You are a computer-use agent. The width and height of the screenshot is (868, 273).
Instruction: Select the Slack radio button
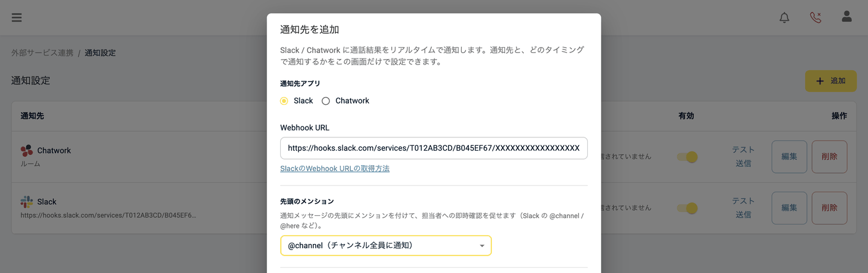pos(284,101)
